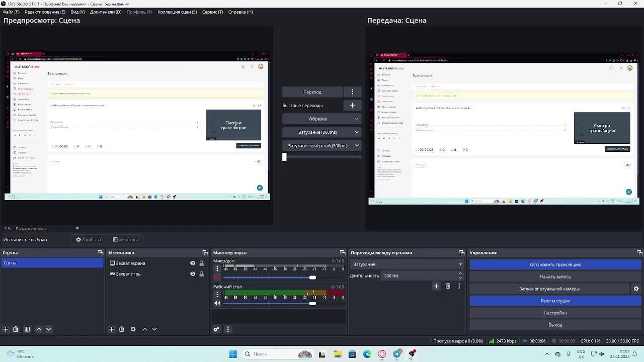Open the Редактирование menu

point(45,12)
